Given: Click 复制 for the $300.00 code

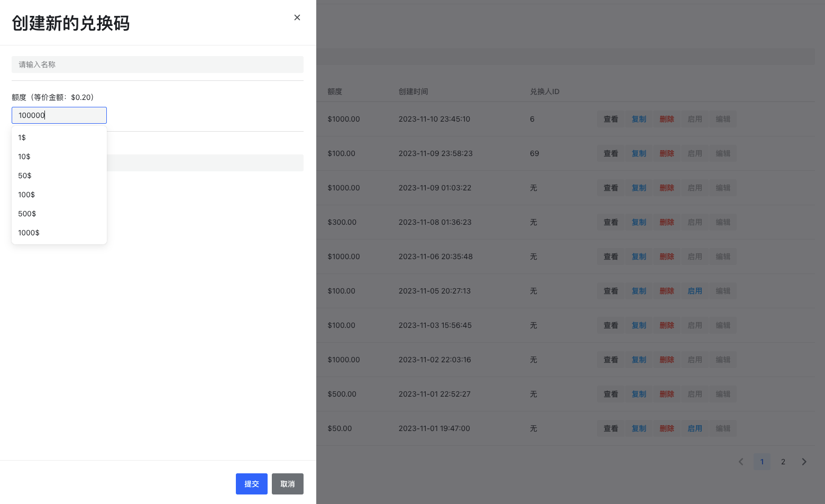Looking at the screenshot, I should tap(639, 222).
